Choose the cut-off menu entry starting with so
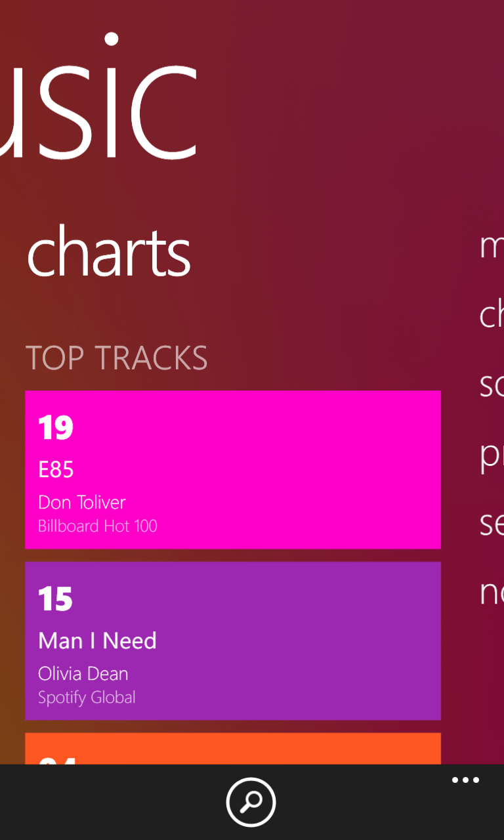Viewport: 504px width, 840px height. [x=492, y=385]
